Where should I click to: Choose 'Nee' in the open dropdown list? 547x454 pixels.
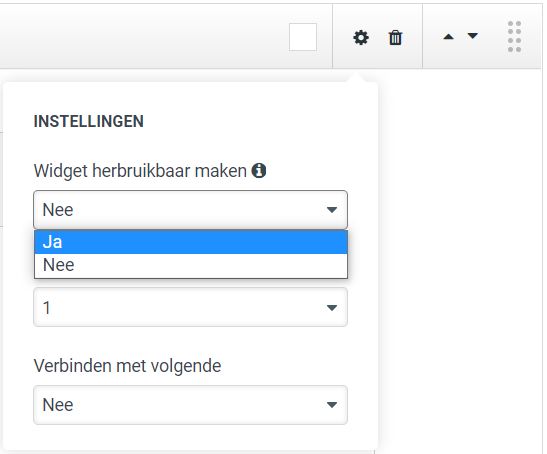tap(191, 265)
